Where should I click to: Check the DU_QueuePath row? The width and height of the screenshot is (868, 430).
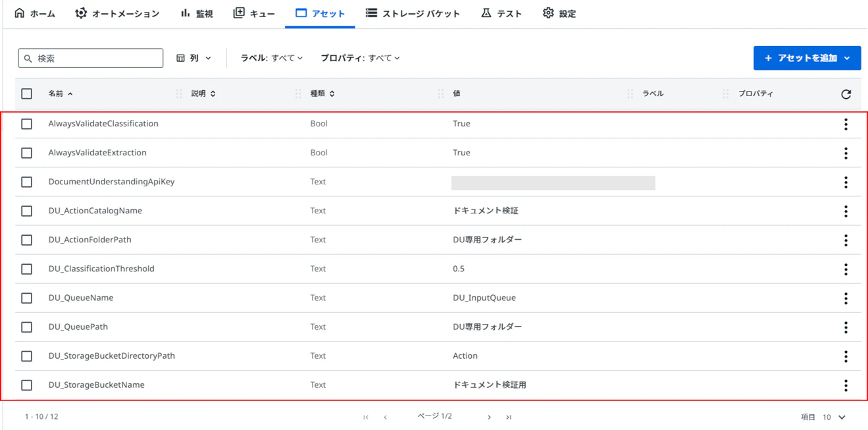26,327
